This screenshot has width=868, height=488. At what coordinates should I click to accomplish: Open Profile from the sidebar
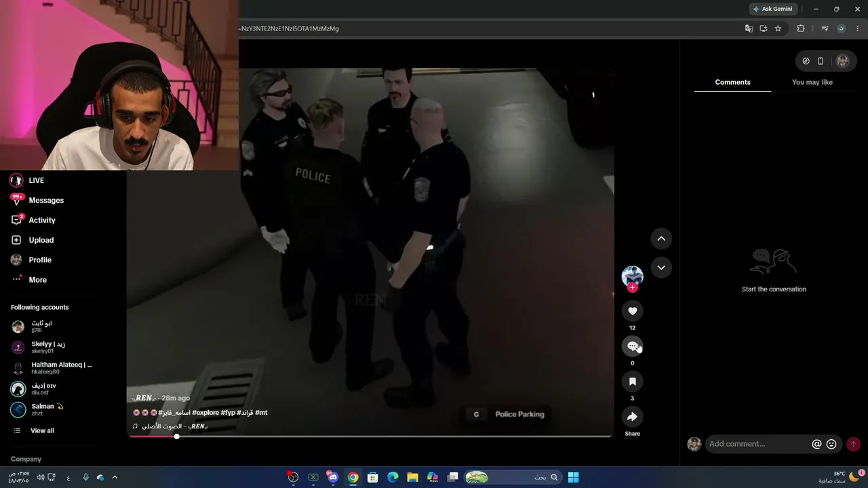click(x=32, y=260)
